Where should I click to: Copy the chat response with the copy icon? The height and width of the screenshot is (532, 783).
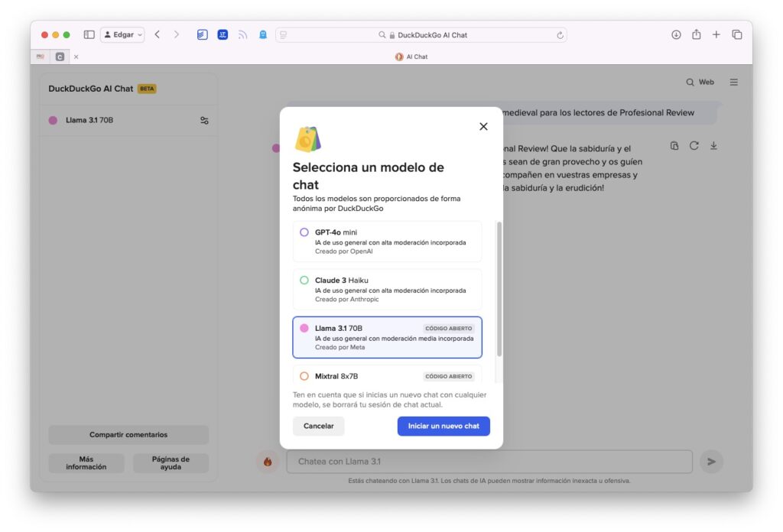674,146
